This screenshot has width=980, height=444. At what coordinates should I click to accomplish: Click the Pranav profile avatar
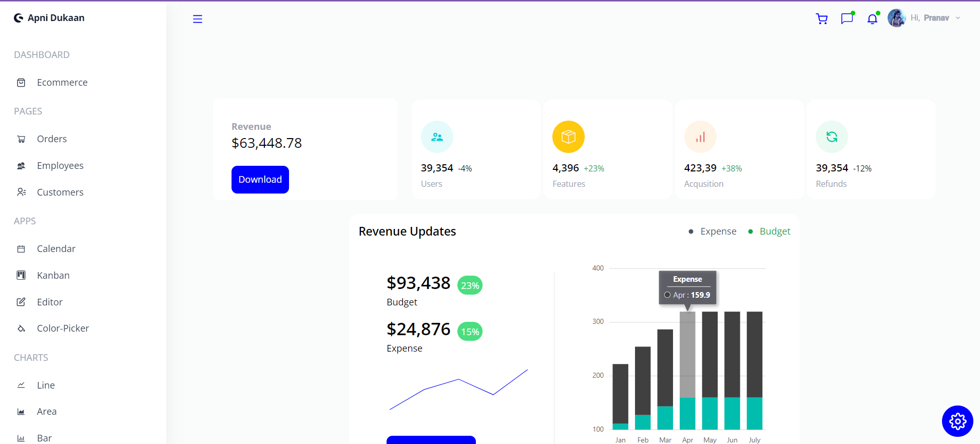tap(897, 18)
